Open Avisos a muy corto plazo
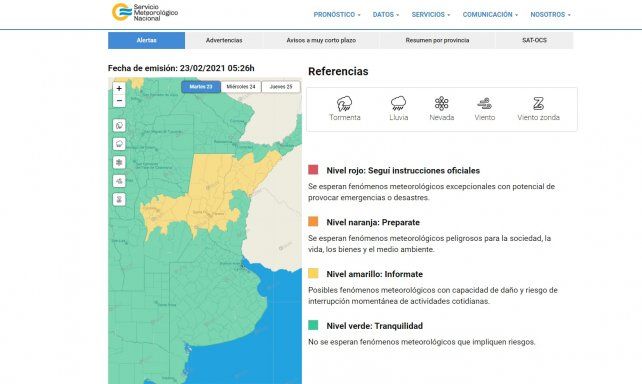Viewport: 642px width, 384px height. pos(321,41)
